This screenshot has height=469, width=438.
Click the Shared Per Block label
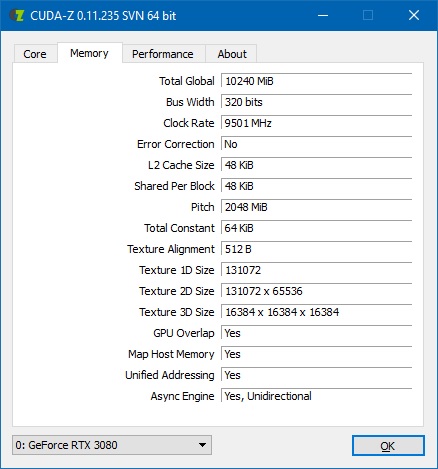(174, 186)
